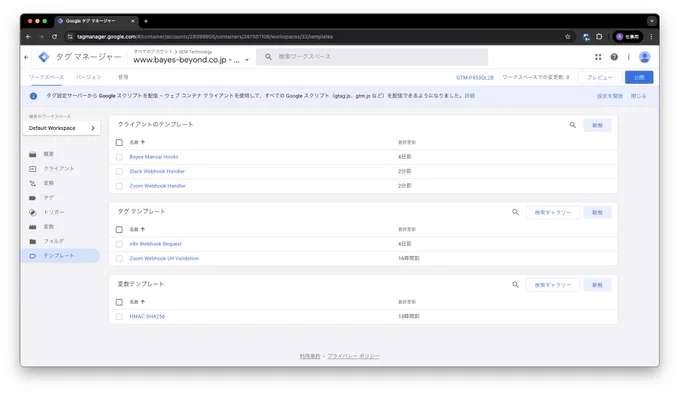Screen dimensions: 680x394
Task: Open the container selector dropdown arrow
Action: 247,60
